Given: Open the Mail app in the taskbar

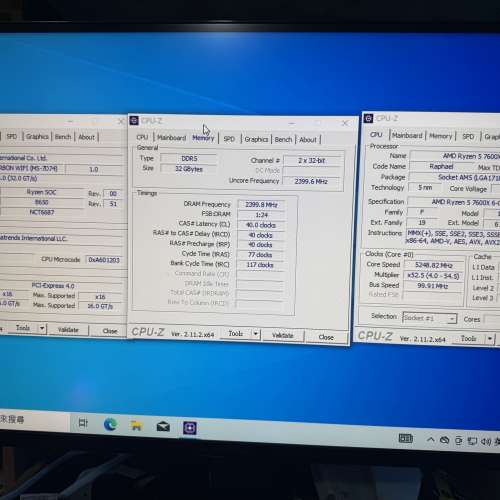Looking at the screenshot, I should 163,427.
